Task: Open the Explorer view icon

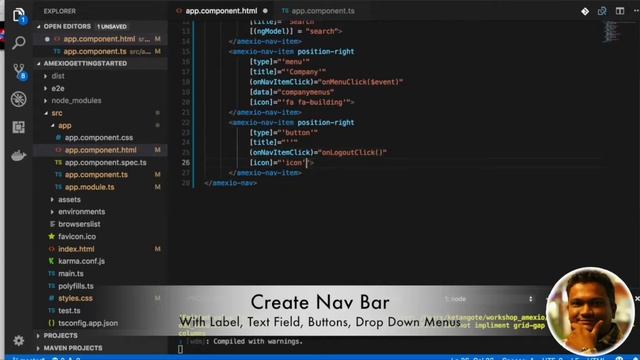Action: pos(18,15)
